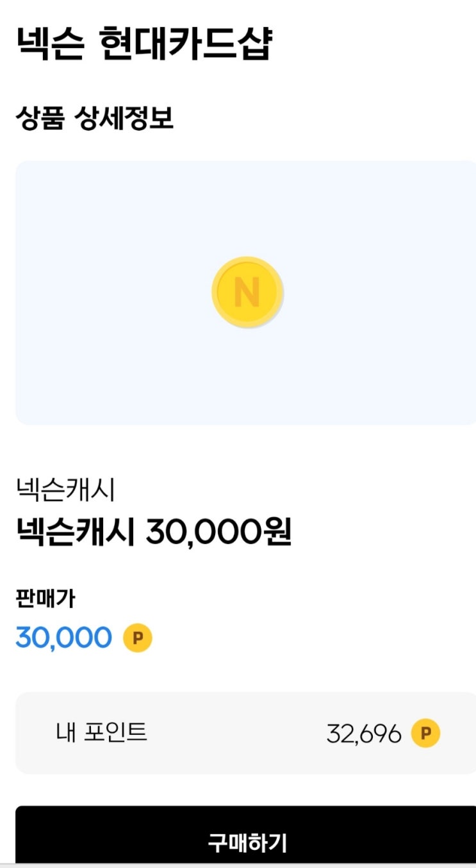Click the gold N coin icon
Screen dimensions: 476x868
(x=247, y=293)
